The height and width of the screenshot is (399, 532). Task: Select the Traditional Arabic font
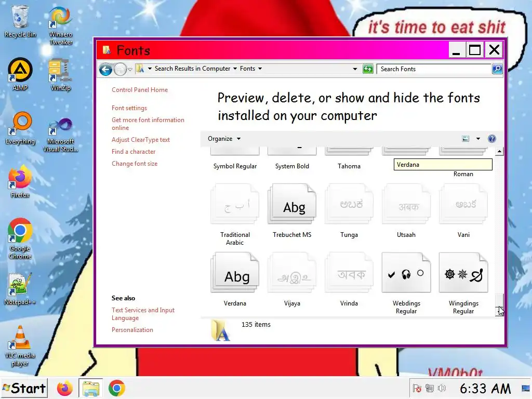[235, 215]
